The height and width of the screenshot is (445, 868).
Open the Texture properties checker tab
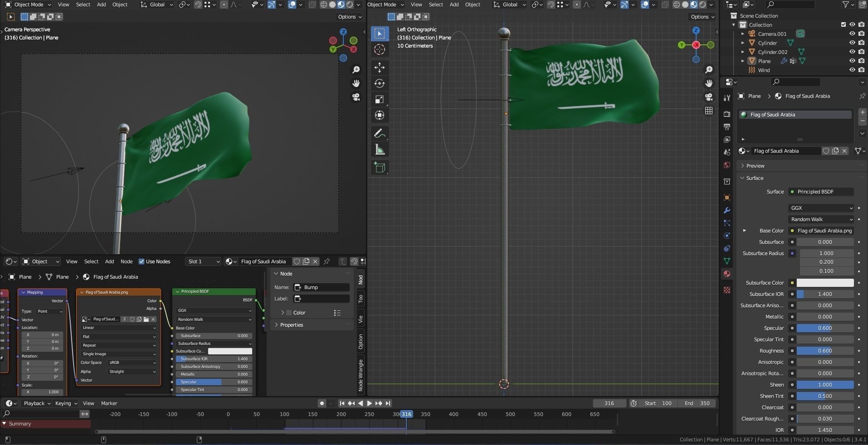coord(727,290)
